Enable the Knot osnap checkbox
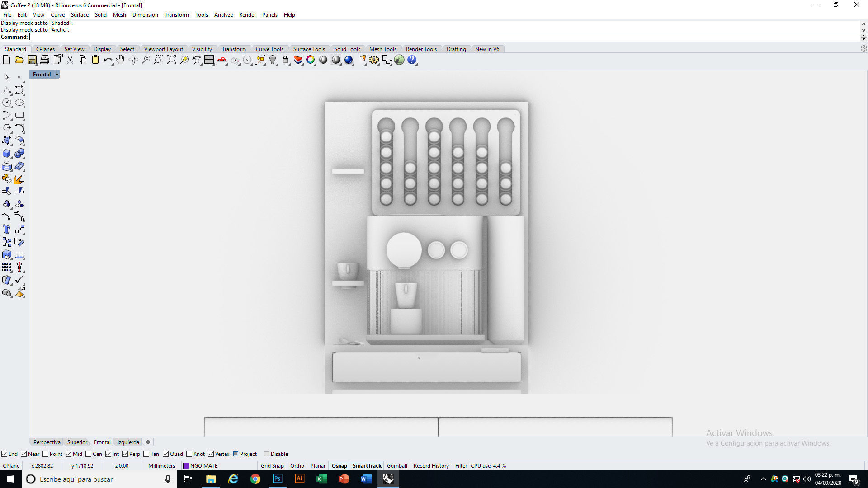Viewport: 868px width, 488px height. (189, 454)
